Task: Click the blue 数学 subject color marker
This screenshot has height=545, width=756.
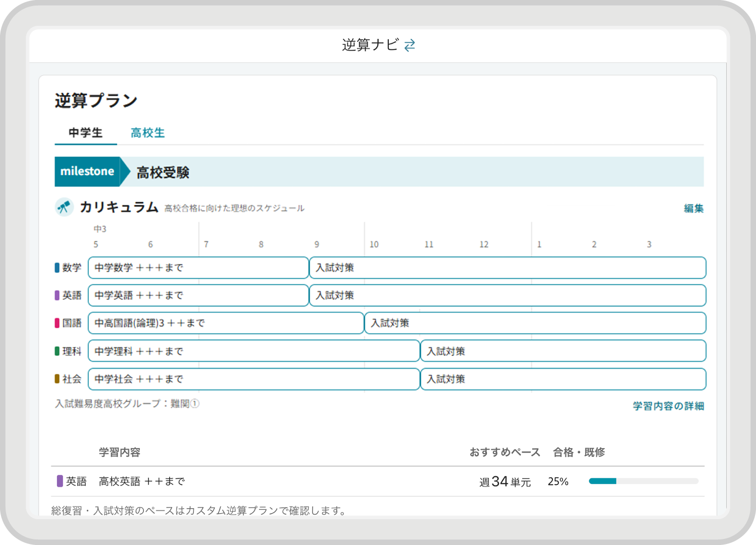Action: pos(57,267)
